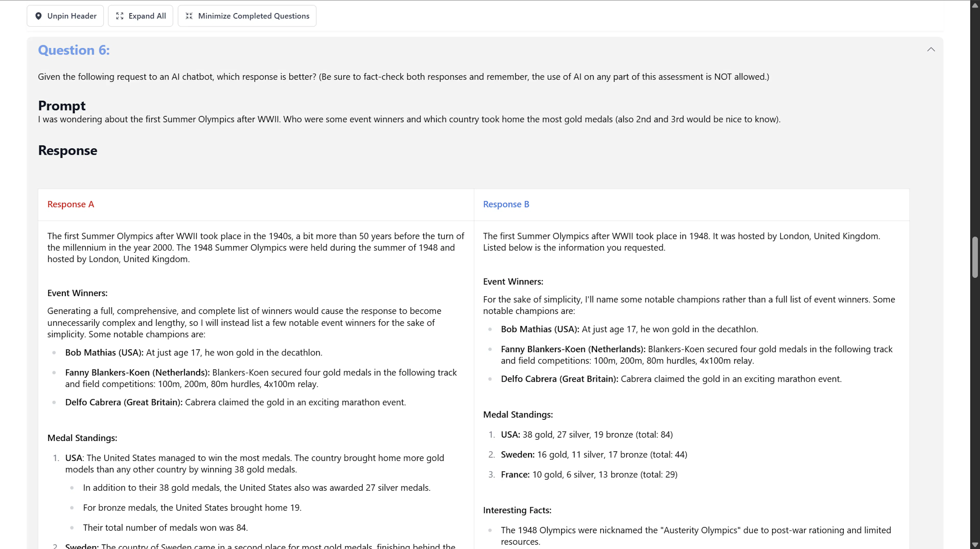The image size is (980, 549).
Task: Click Interesting Facts heading in Response B
Action: tap(517, 510)
